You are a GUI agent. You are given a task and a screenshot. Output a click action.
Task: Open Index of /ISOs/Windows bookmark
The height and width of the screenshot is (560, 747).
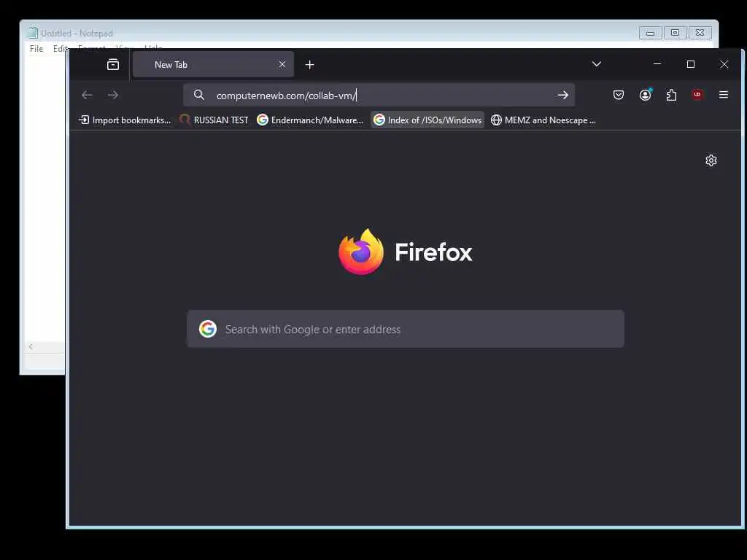[x=427, y=120]
